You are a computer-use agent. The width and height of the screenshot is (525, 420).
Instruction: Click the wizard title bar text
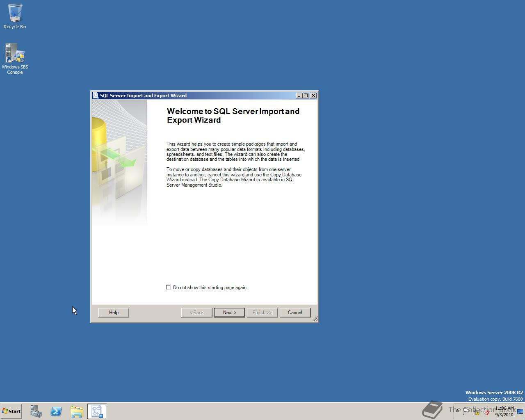tap(143, 96)
